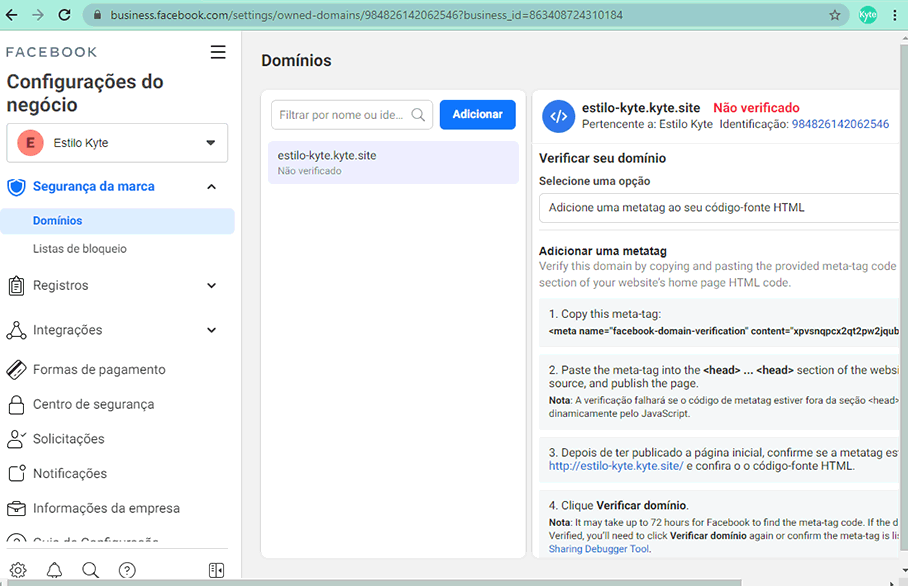Image resolution: width=908 pixels, height=586 pixels.
Task: Click the browser address bar URL
Action: point(367,15)
